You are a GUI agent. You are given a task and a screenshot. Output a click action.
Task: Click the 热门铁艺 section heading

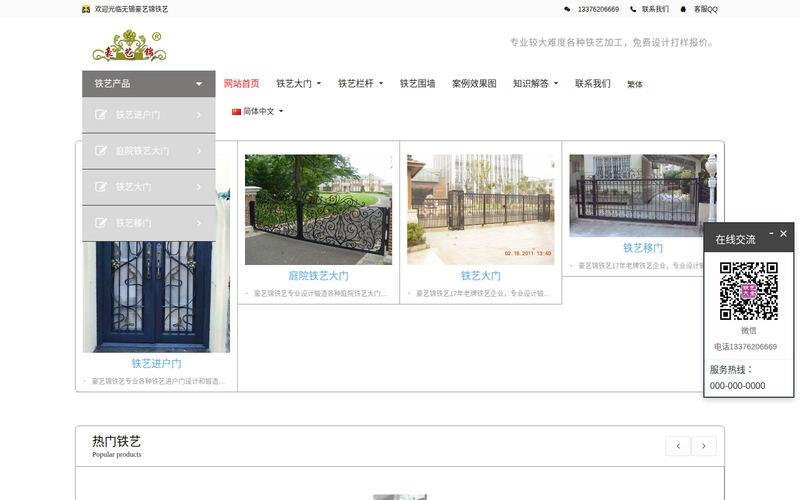(116, 441)
